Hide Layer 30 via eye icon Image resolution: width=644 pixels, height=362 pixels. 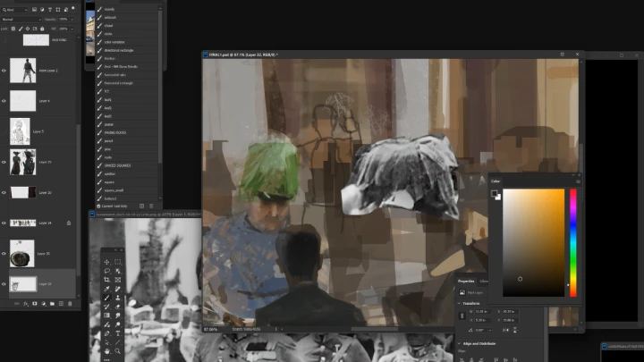click(x=4, y=254)
